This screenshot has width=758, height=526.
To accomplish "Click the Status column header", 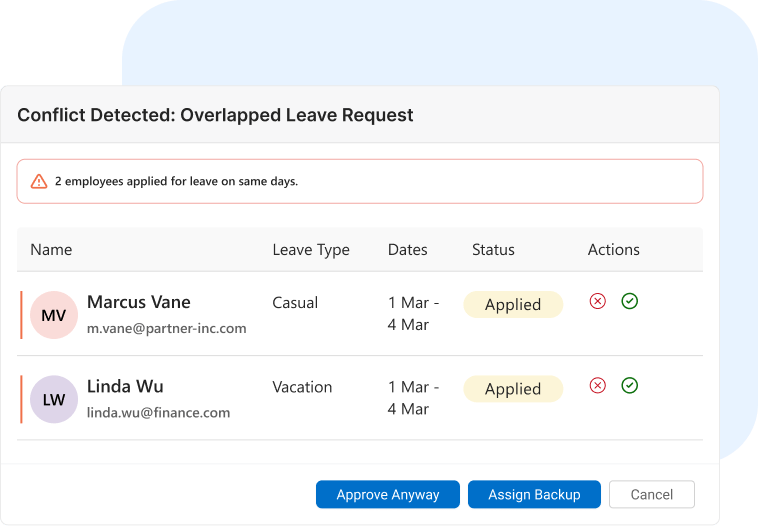I will pos(493,250).
